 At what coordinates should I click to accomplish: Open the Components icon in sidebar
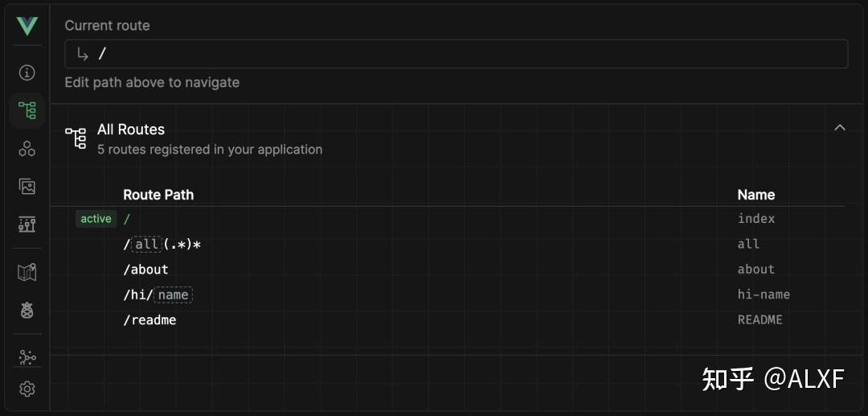point(27,148)
